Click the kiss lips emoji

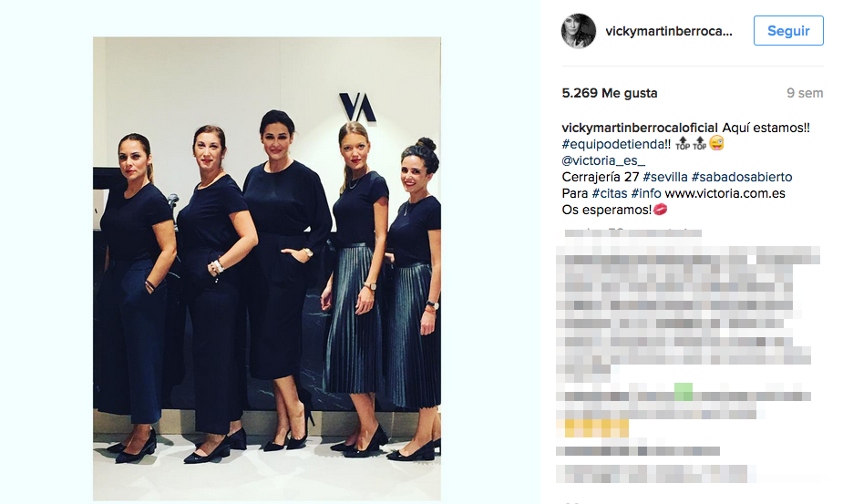pos(660,210)
